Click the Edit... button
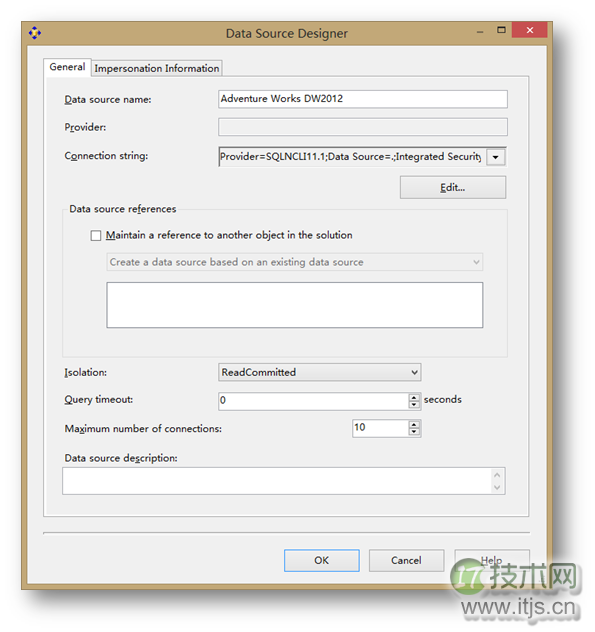Screen dimensions: 595x632 [x=453, y=187]
